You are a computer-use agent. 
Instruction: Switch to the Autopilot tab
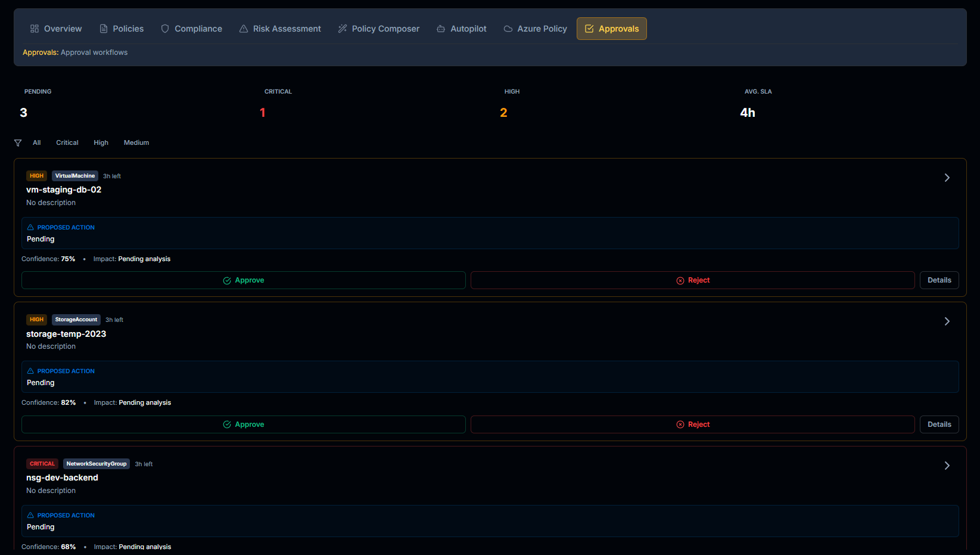(x=462, y=29)
